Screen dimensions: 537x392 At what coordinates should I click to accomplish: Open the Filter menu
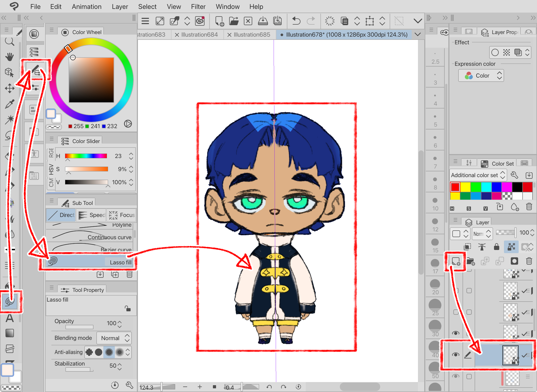(198, 7)
